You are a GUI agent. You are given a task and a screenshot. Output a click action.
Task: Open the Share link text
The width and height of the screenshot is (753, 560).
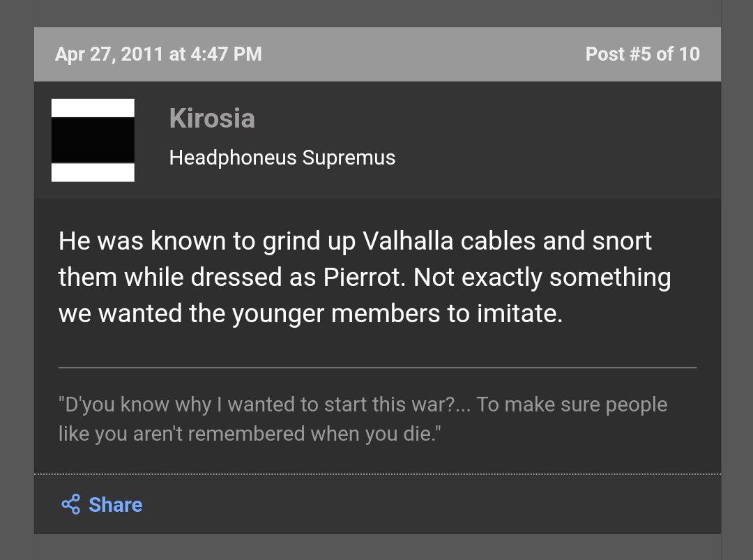(x=115, y=504)
